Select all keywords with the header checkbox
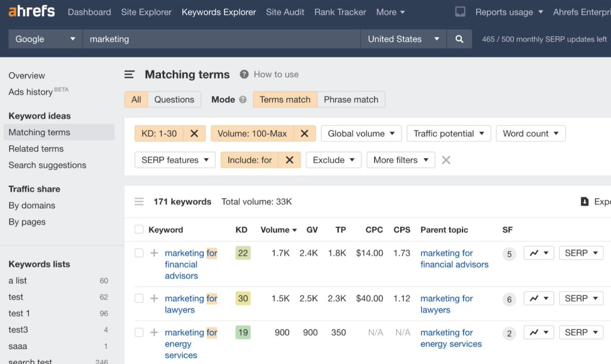611x364 pixels. (x=138, y=229)
